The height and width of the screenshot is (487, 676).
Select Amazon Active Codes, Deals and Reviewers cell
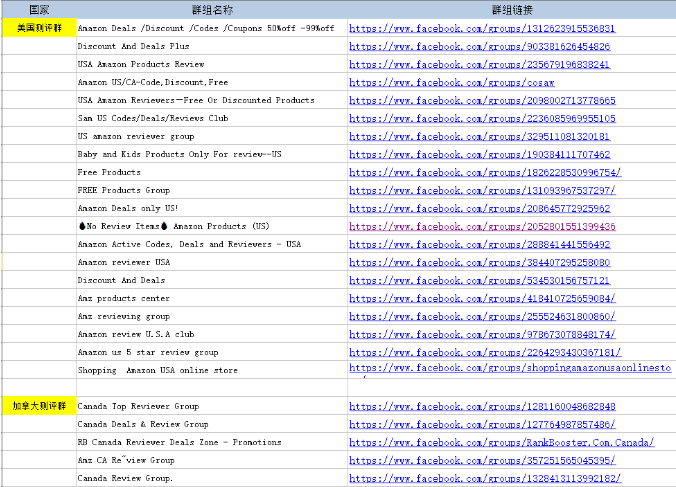(x=212, y=244)
